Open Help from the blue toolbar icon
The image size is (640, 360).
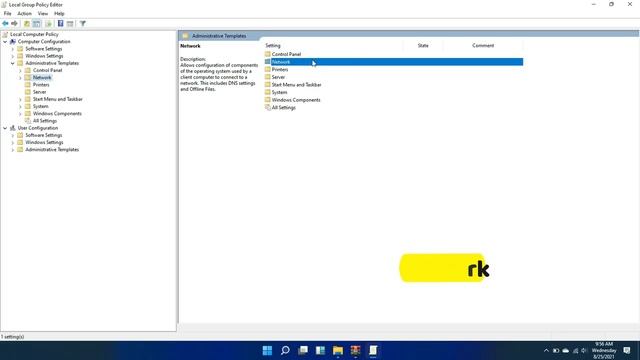click(x=60, y=24)
